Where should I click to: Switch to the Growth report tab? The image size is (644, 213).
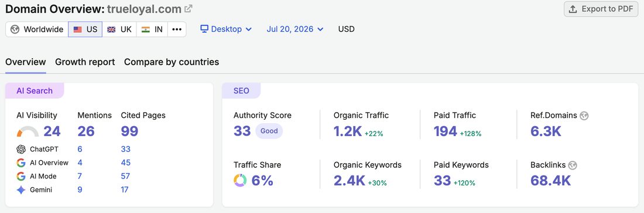(85, 62)
